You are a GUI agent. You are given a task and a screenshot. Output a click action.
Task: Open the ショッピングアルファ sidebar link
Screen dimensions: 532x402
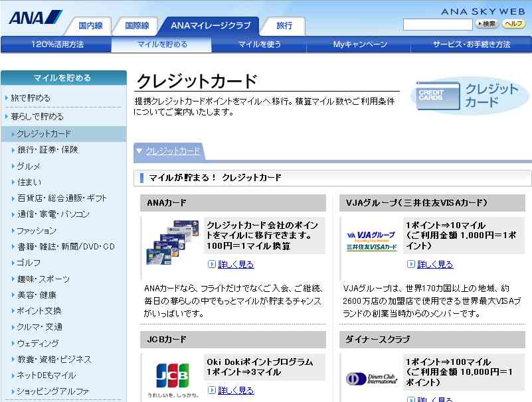53,391
